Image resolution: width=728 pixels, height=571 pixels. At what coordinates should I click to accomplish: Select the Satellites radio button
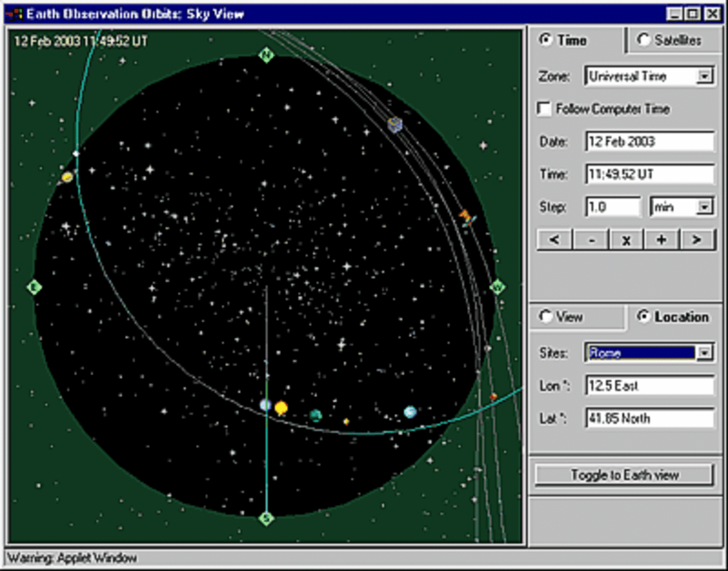pos(643,40)
